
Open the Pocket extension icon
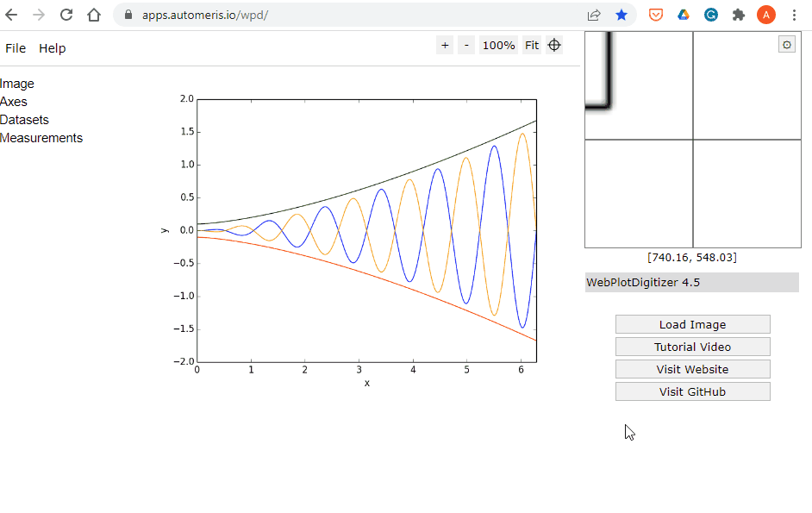click(x=656, y=15)
